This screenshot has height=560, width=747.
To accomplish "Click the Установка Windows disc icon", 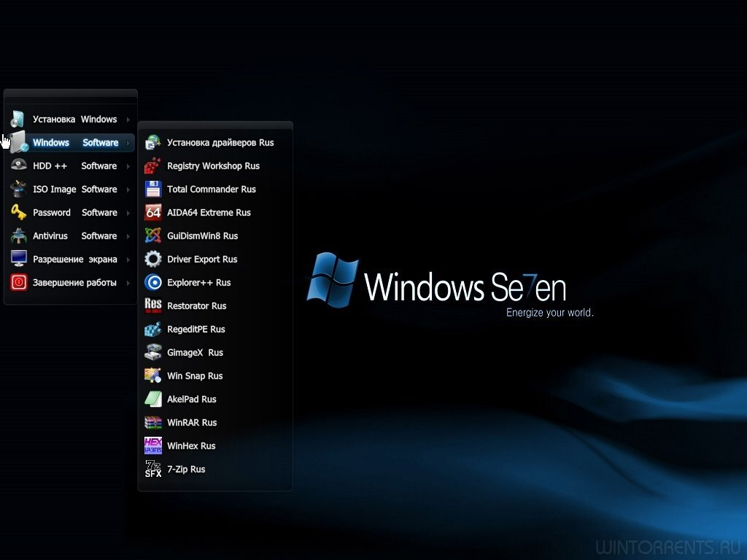I will click(x=18, y=119).
